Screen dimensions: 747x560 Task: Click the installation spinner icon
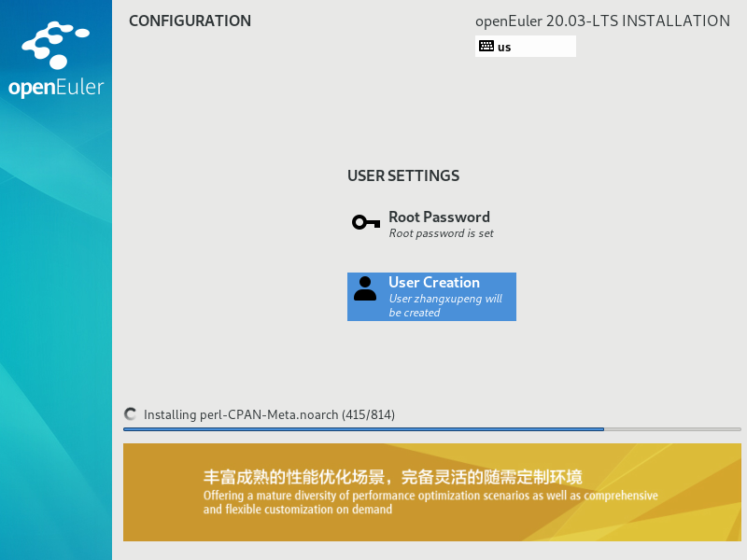(x=130, y=413)
